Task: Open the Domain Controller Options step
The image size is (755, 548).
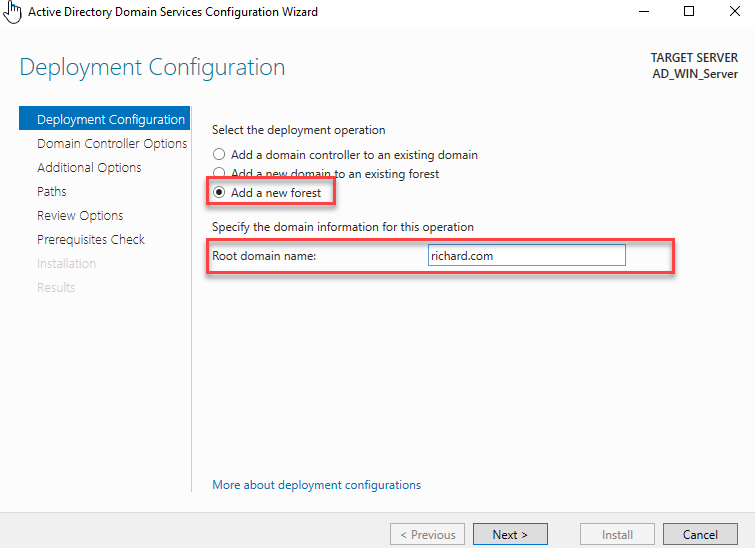Action: pos(112,144)
